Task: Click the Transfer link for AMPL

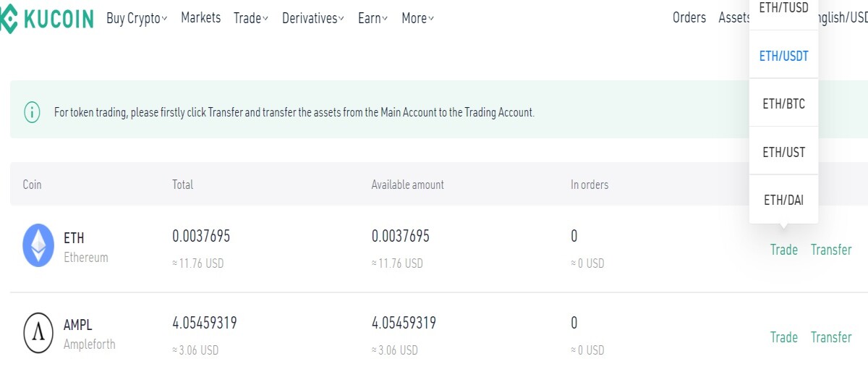Action: (x=831, y=337)
